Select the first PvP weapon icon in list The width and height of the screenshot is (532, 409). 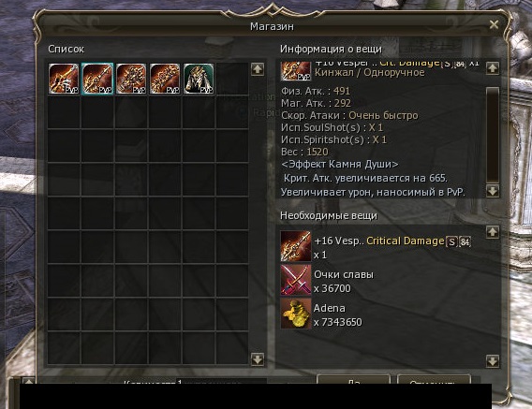64,79
